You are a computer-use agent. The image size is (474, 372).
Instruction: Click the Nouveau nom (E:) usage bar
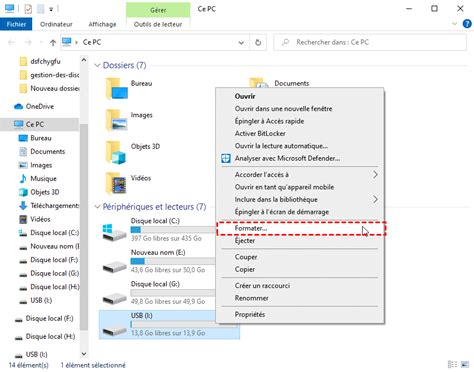tap(173, 261)
